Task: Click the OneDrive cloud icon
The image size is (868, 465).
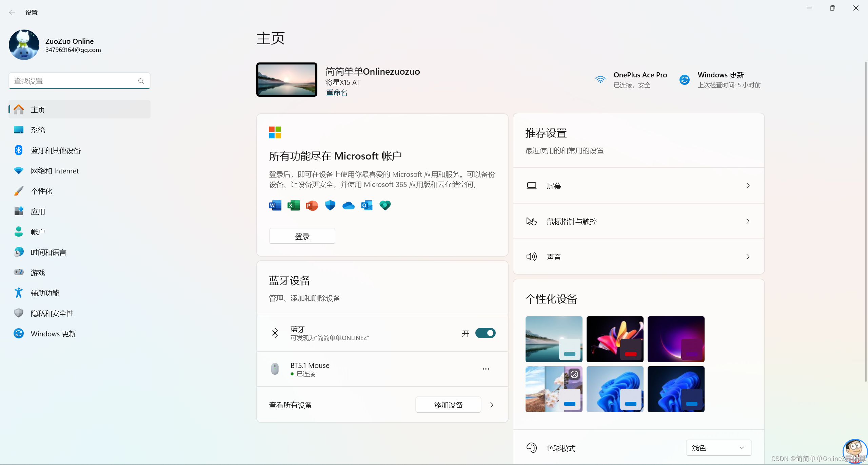Action: point(348,205)
